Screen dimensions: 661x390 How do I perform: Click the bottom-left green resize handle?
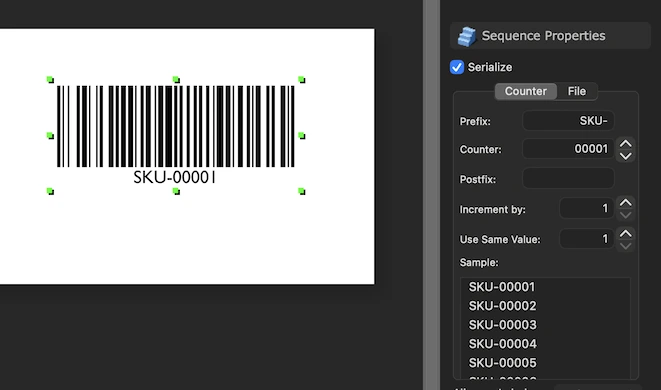50,192
